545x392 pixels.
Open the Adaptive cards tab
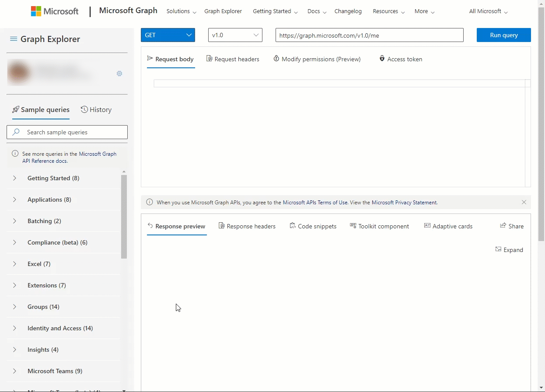click(x=448, y=226)
